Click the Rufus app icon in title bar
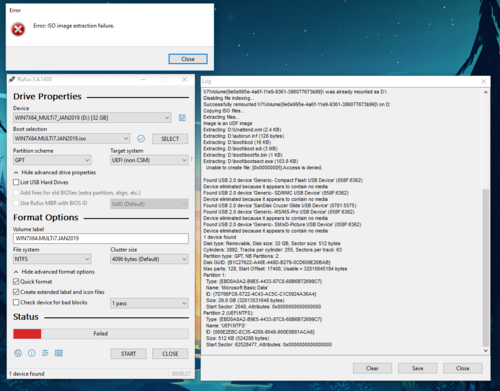Image resolution: width=500 pixels, height=391 pixels. [12, 79]
